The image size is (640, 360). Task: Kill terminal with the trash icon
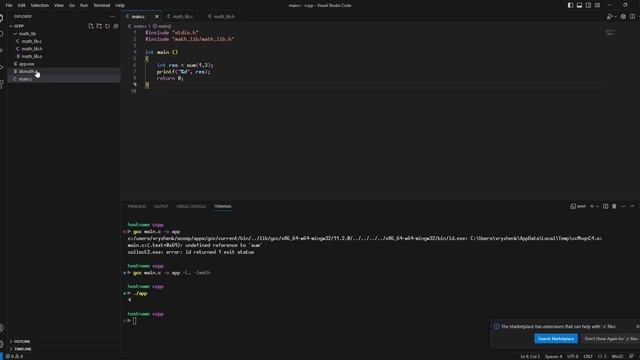tap(614, 206)
